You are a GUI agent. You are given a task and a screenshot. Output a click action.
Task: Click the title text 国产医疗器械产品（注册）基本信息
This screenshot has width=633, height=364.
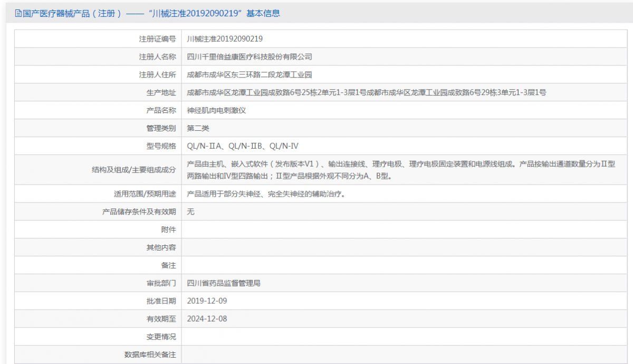point(151,13)
